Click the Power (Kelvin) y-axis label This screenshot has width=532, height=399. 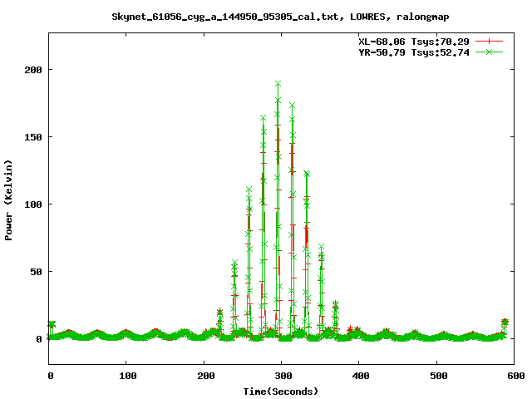pyautogui.click(x=9, y=199)
